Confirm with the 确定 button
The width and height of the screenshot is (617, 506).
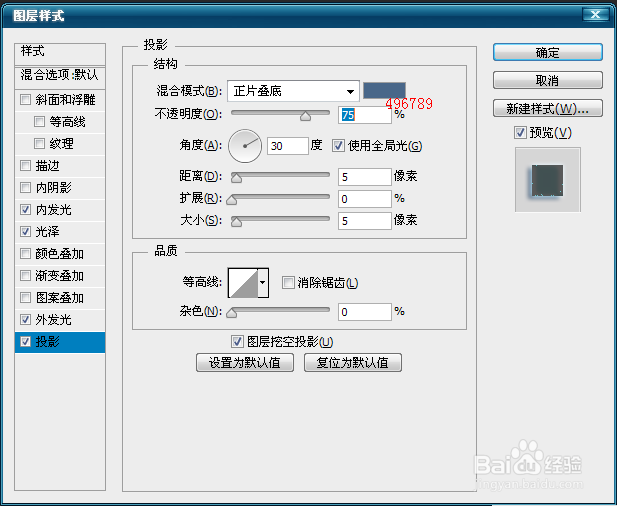pyautogui.click(x=548, y=52)
